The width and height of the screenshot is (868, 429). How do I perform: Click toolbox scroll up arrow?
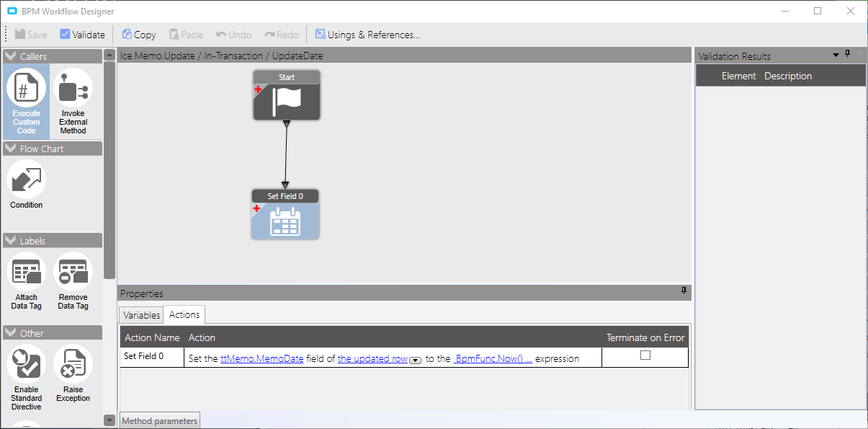109,55
